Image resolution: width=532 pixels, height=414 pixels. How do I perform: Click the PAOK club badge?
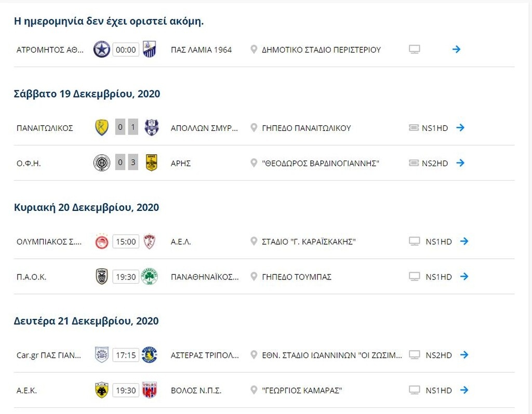pyautogui.click(x=102, y=276)
